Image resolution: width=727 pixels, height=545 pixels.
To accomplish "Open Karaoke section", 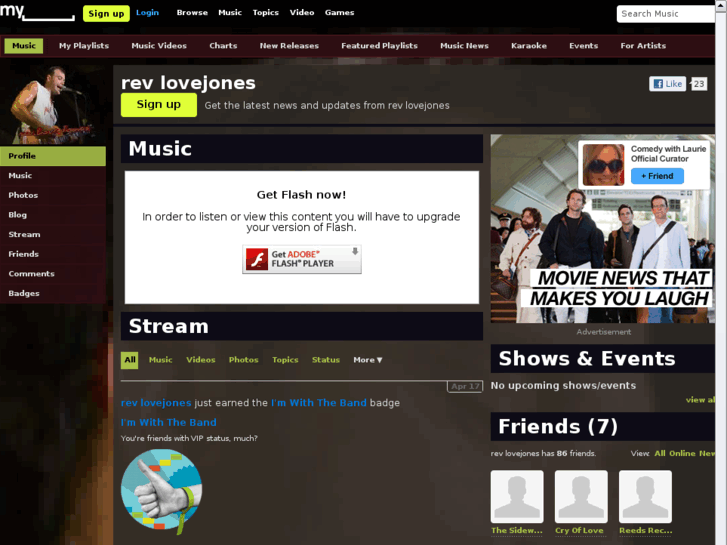I will pyautogui.click(x=529, y=46).
